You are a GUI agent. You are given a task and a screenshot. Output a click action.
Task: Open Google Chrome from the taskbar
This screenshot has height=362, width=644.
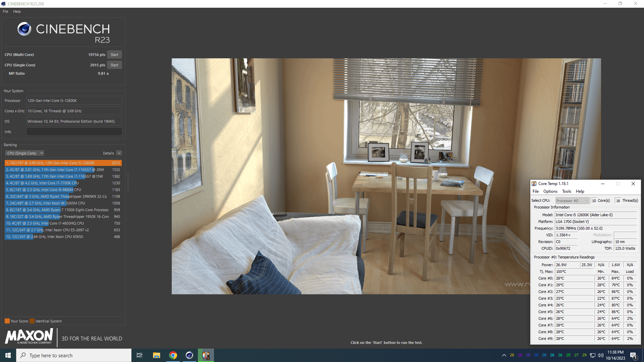(x=173, y=355)
